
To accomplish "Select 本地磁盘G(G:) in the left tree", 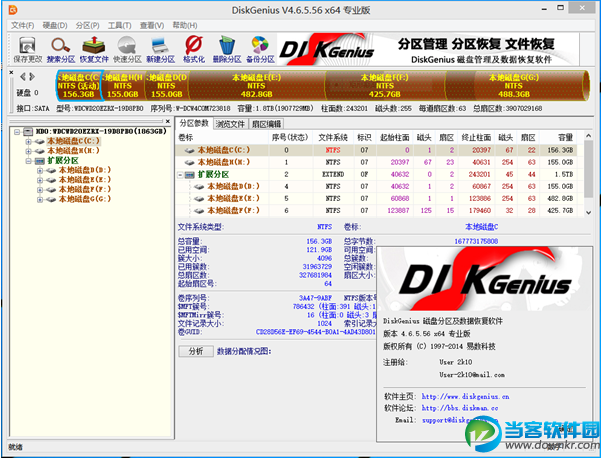I will coord(85,199).
